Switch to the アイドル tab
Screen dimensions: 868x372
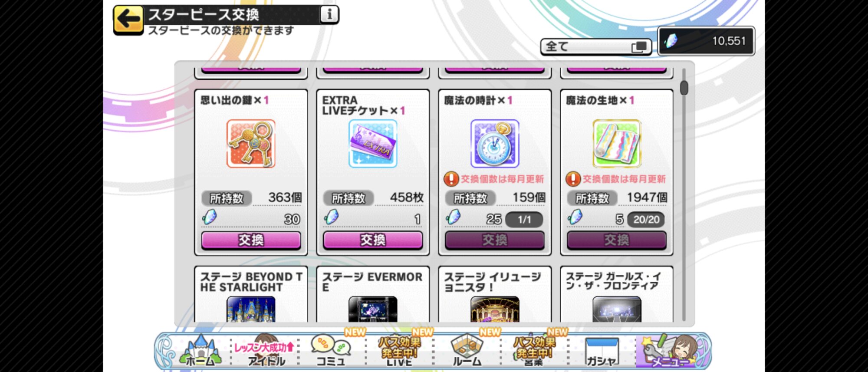tap(266, 351)
